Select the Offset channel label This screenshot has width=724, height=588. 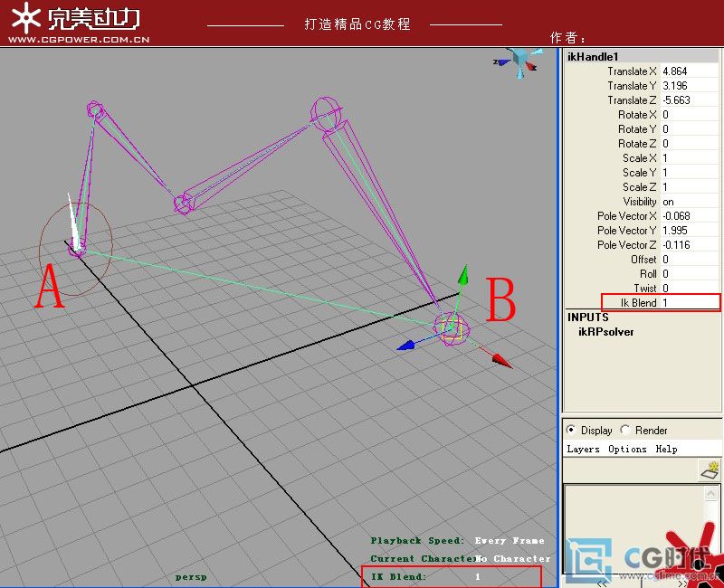[643, 260]
